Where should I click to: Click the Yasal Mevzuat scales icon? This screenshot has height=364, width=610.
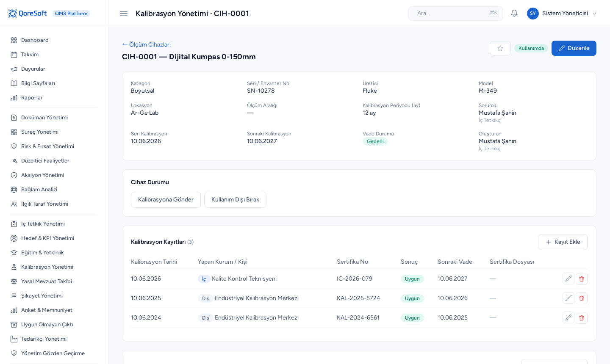pos(14,281)
